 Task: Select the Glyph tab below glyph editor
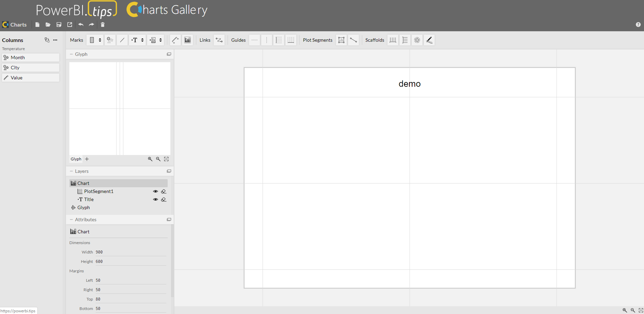click(x=76, y=159)
